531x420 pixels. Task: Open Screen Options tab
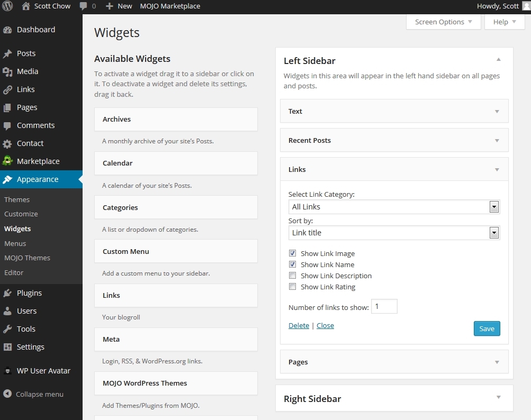tap(443, 22)
